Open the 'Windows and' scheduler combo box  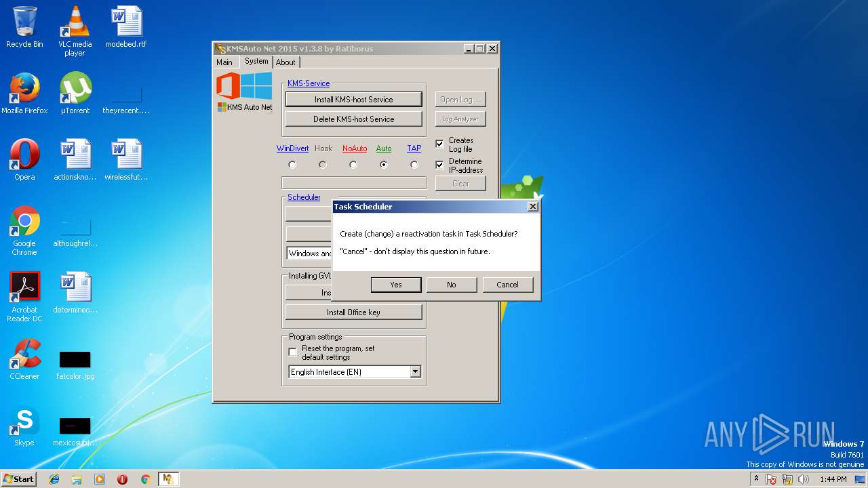[x=309, y=253]
